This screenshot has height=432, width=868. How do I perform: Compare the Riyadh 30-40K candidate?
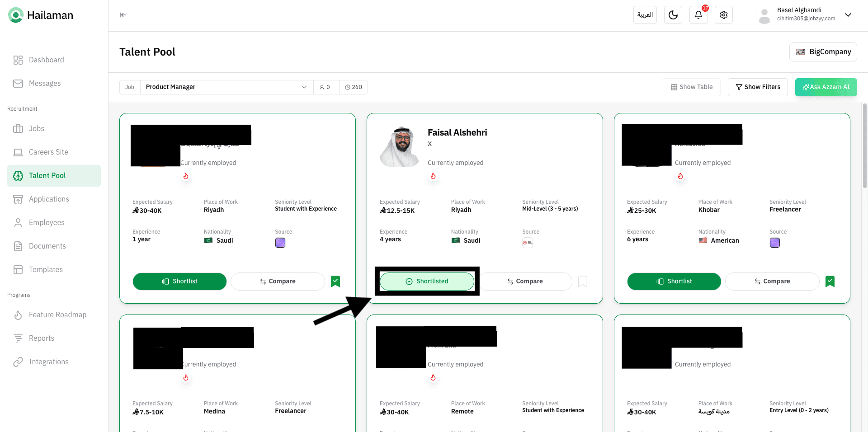278,282
